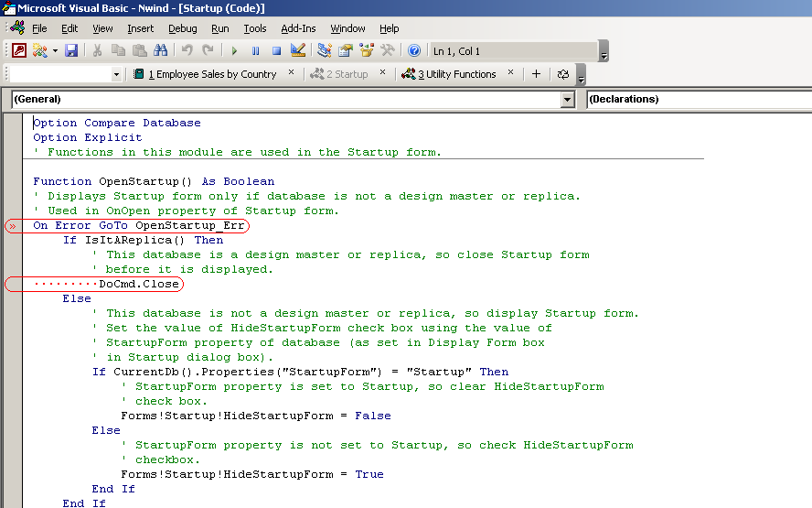812x508 pixels.
Task: Switch to 3 Utility Functions tab
Action: (448, 74)
